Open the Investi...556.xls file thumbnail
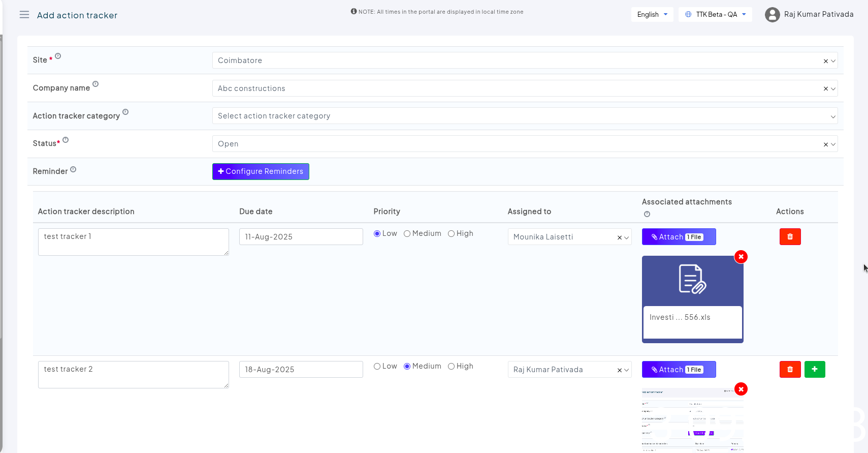Image resolution: width=868 pixels, height=453 pixels. (x=692, y=281)
